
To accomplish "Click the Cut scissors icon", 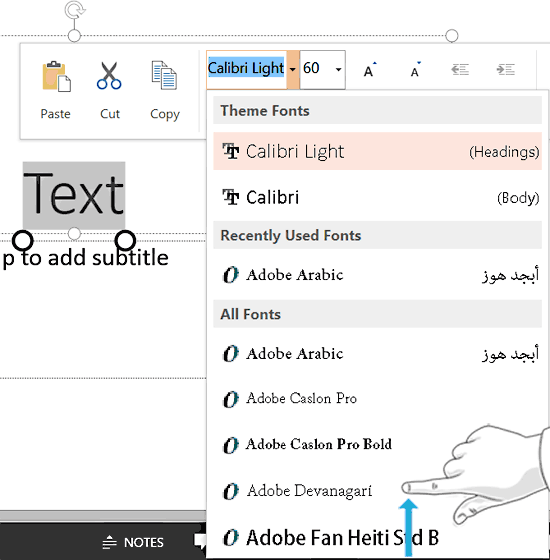I will coord(109,75).
